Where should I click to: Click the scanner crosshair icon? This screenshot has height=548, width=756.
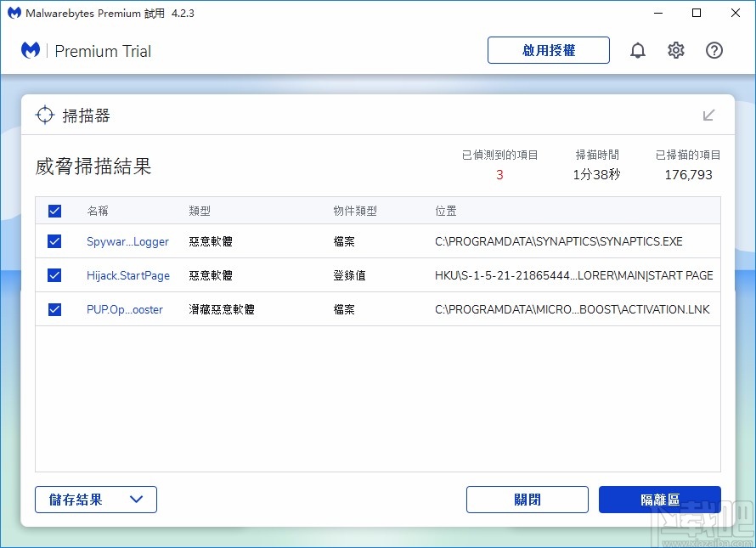pyautogui.click(x=44, y=115)
